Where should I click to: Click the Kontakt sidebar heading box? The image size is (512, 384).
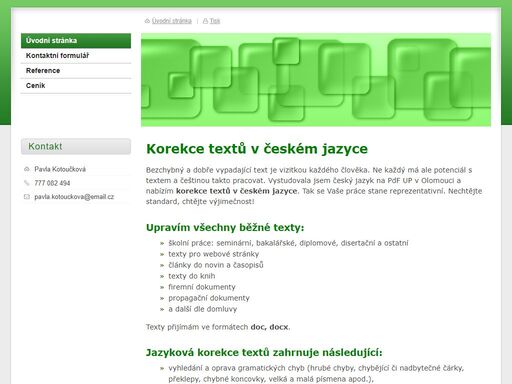click(x=76, y=146)
